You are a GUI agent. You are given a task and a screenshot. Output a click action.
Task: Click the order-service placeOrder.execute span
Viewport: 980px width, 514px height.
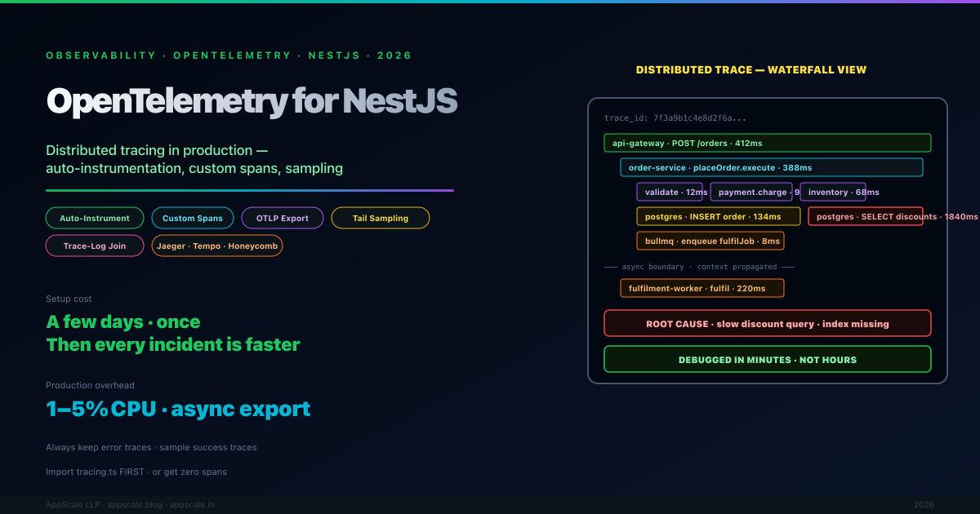(x=771, y=167)
